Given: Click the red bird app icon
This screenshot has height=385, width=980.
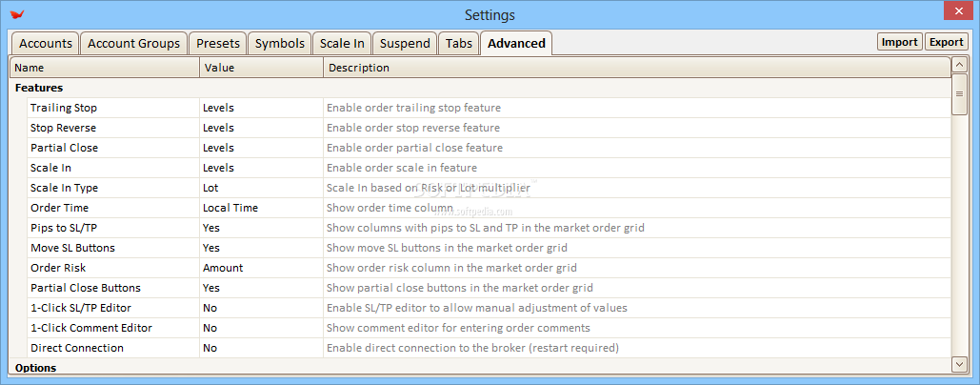Looking at the screenshot, I should tap(18, 13).
